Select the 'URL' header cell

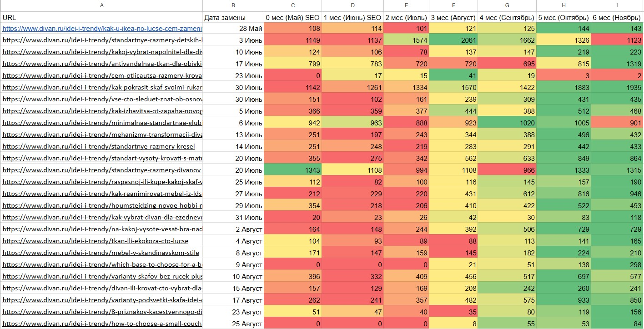click(101, 17)
